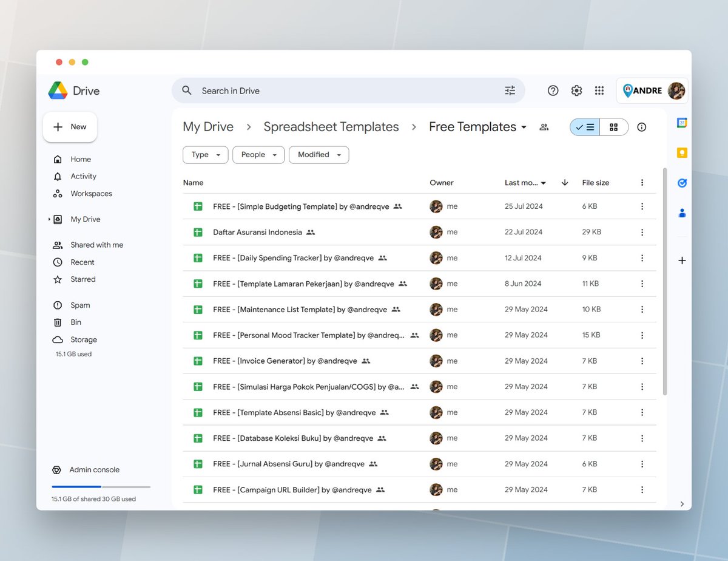Switch to list layout view
Image resolution: width=728 pixels, height=561 pixels.
(585, 127)
